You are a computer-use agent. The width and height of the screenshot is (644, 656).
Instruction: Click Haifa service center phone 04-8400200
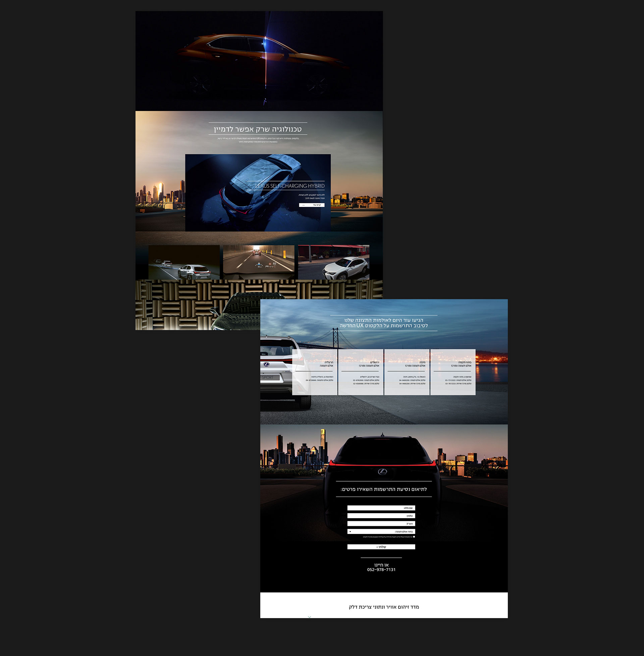pos(405,384)
